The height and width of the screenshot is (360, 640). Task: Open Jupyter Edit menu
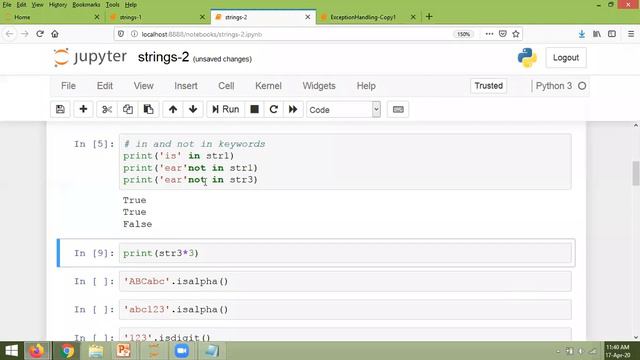pyautogui.click(x=104, y=86)
